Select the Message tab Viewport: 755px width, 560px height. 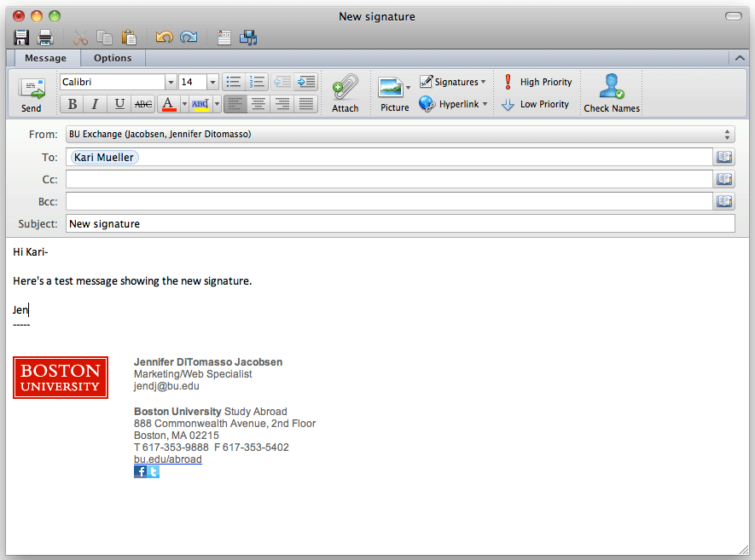46,58
